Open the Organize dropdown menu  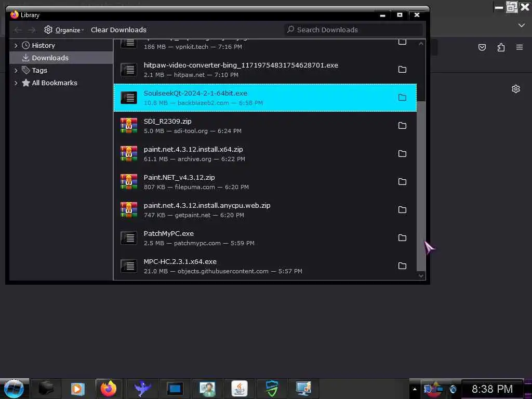pos(64,30)
